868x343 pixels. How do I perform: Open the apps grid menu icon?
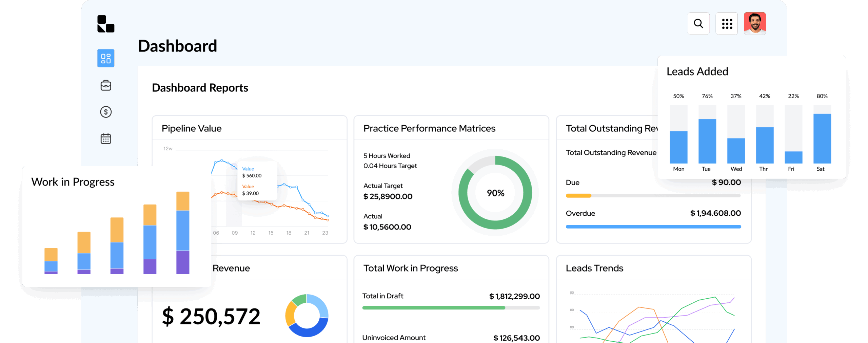tap(726, 24)
